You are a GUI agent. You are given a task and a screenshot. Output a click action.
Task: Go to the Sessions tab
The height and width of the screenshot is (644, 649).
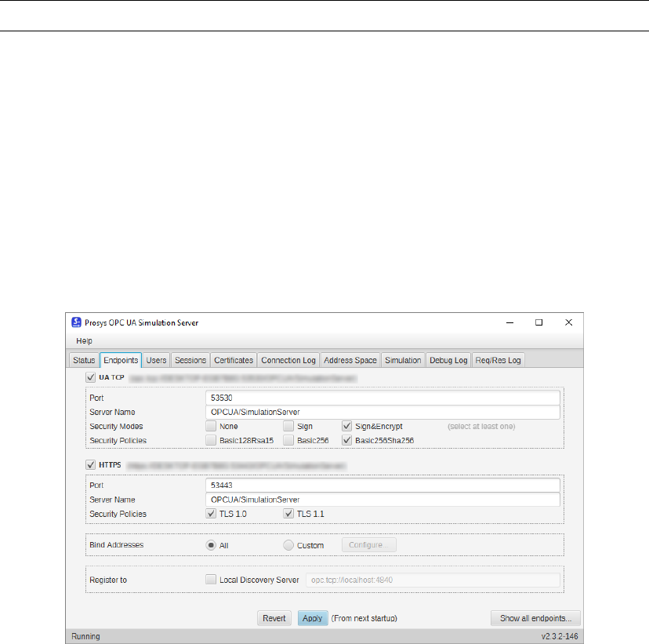[190, 360]
